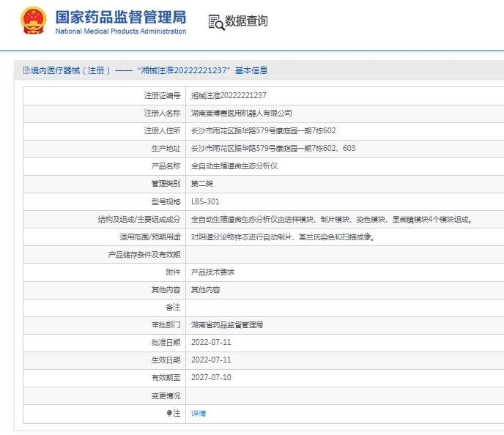Viewport: 504px width, 435px height.
Task: Click the 生效日期 value 2022-07-11
Action: (211, 360)
